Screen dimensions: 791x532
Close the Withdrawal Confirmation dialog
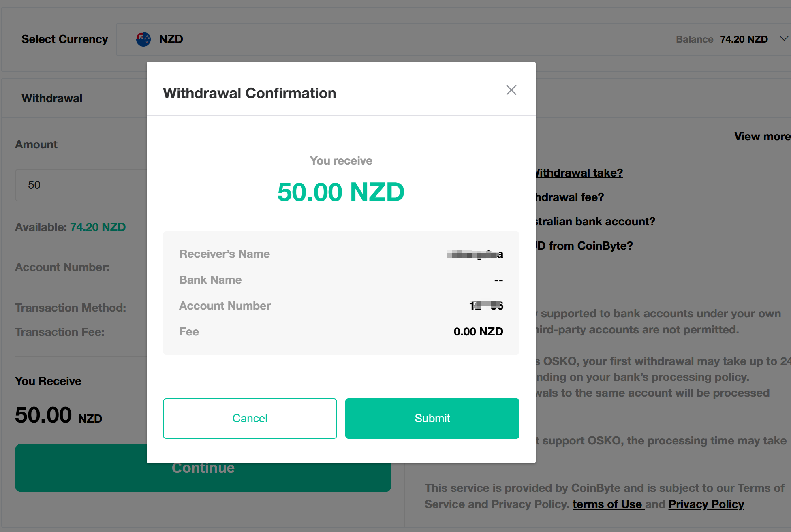click(511, 90)
